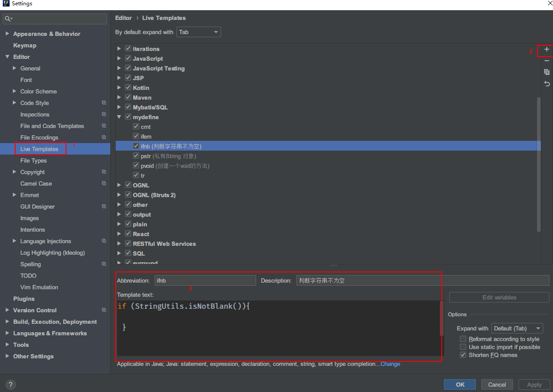Expand Appearance & Behavior settings section
This screenshot has height=392, width=553.
pos(7,34)
